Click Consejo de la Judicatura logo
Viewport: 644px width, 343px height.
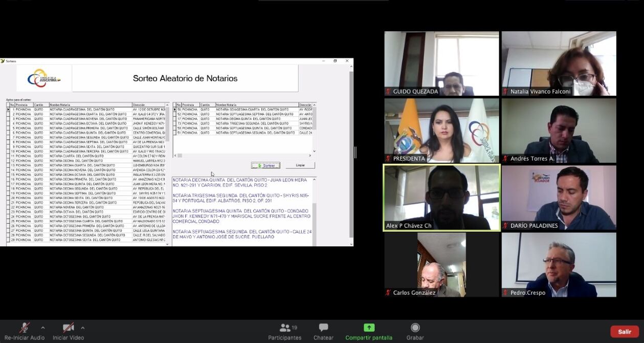click(x=44, y=78)
